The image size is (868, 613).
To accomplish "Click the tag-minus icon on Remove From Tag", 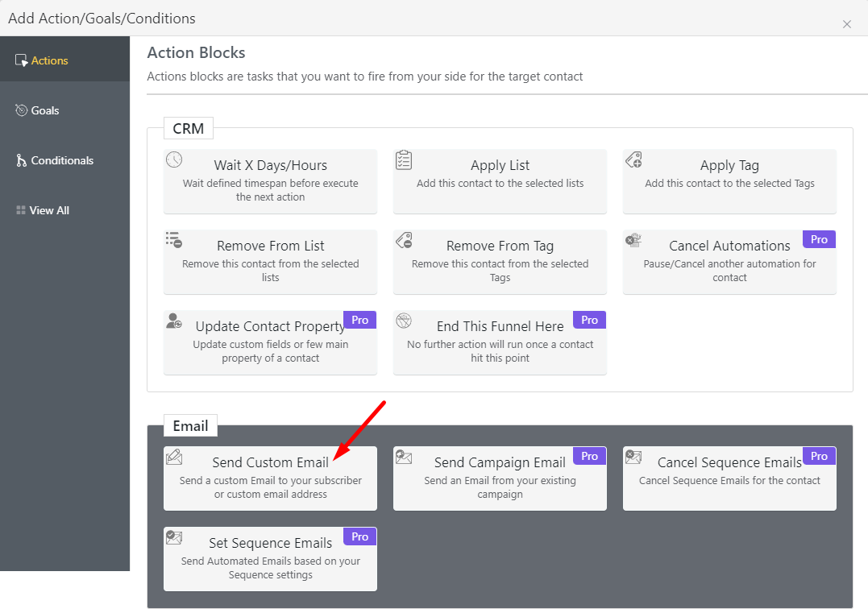I will click(404, 240).
